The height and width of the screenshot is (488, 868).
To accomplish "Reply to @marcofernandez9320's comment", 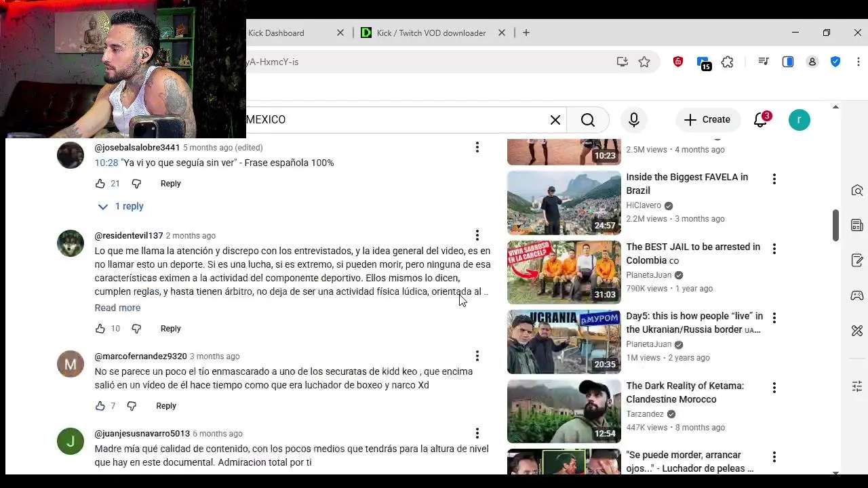I will pyautogui.click(x=165, y=406).
